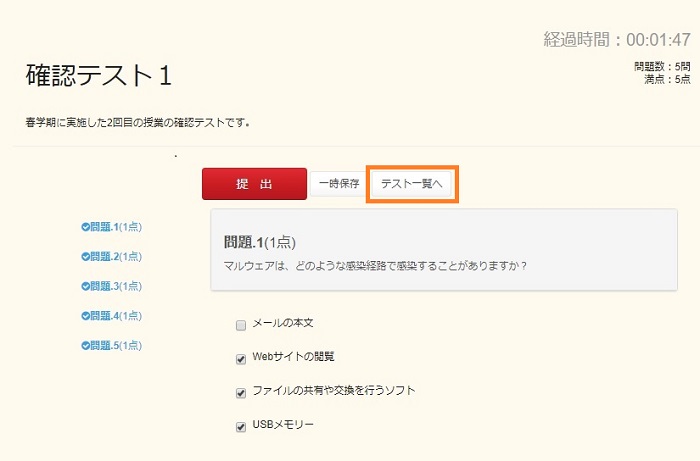This screenshot has width=700, height=461.
Task: Click the check icon beside 問題.4
Action: point(86,316)
